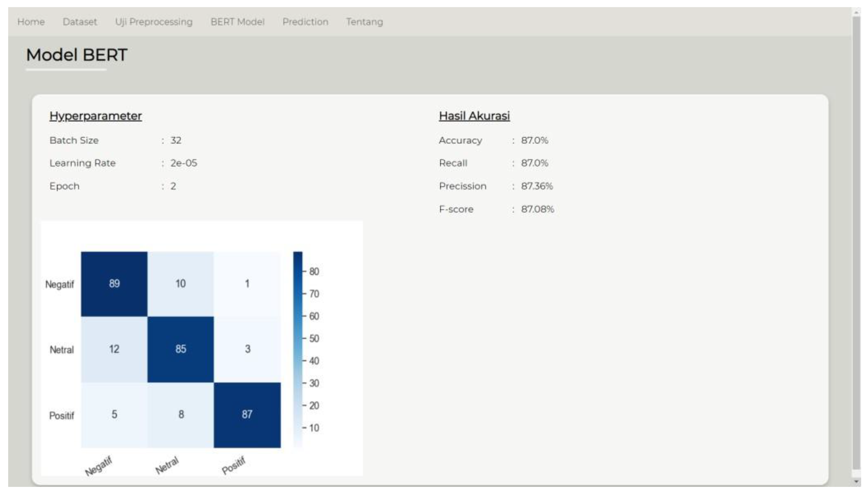
Task: Open the Prediction page
Action: [x=305, y=22]
